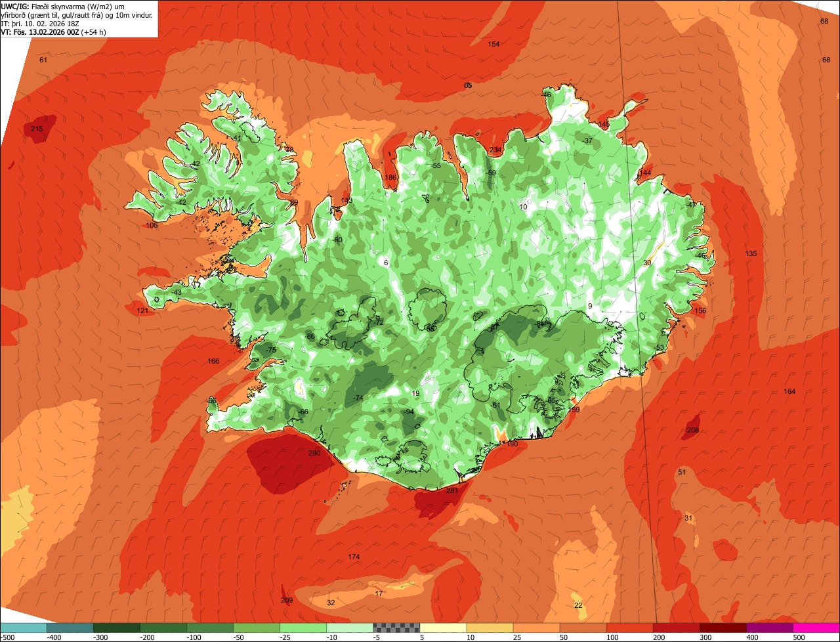This screenshot has width=840, height=642.
Task: Select the 135 value over the eastern sea
Action: point(751,253)
